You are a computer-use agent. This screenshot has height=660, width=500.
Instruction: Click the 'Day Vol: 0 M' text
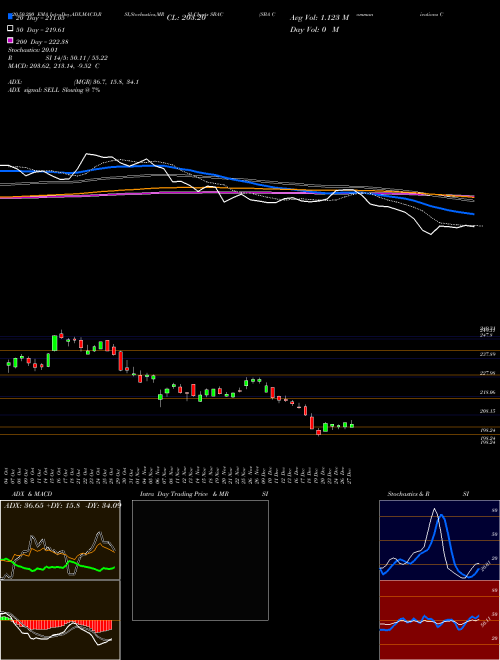[x=314, y=29]
